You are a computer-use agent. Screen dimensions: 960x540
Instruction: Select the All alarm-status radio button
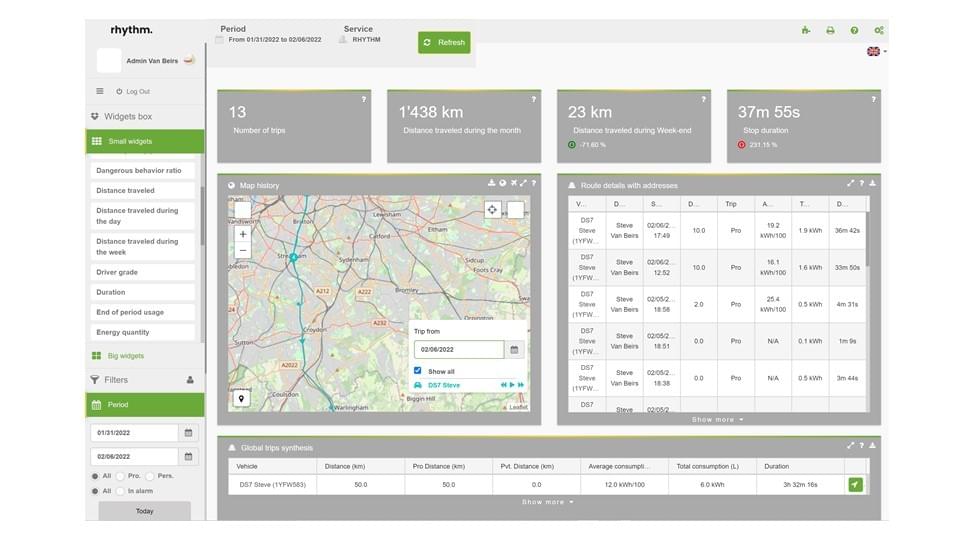pyautogui.click(x=95, y=491)
